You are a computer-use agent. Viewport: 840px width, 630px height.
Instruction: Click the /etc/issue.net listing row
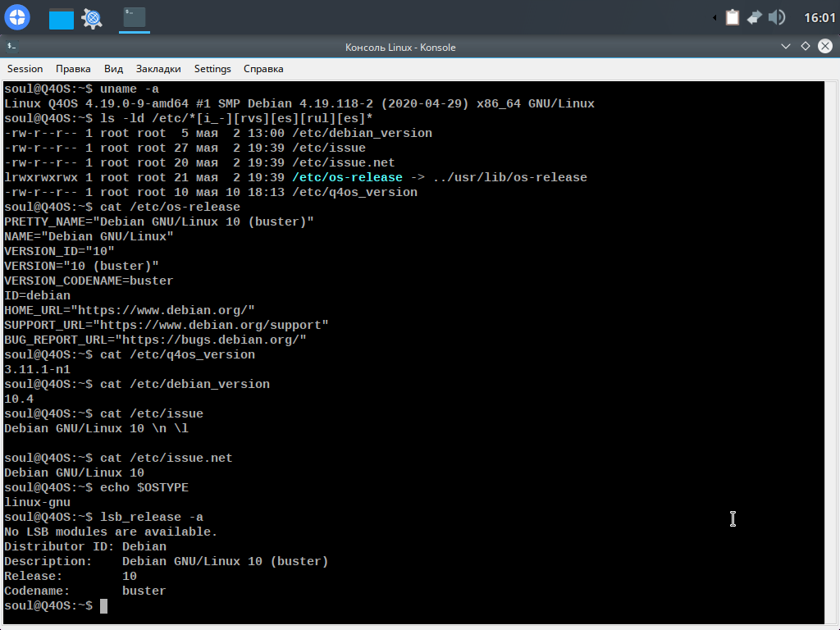tap(199, 163)
